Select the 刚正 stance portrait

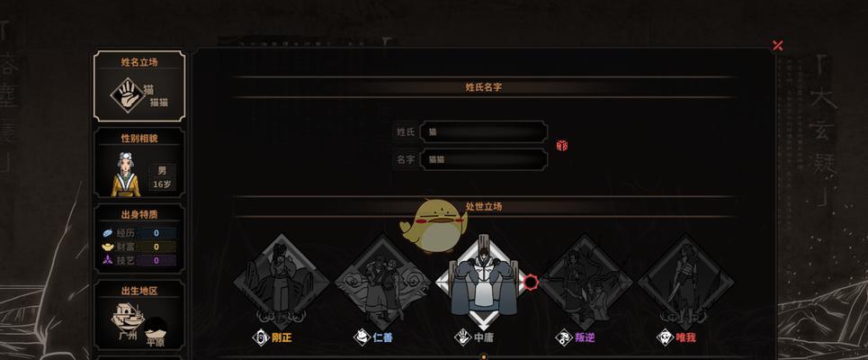282,281
